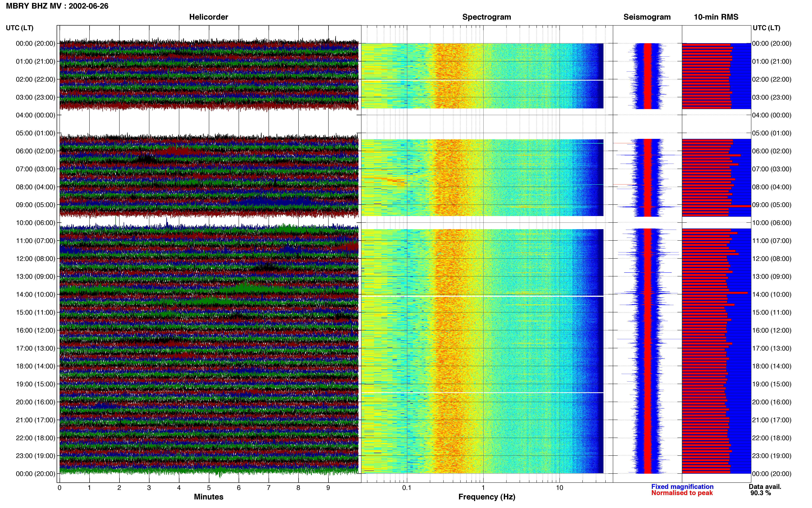Select the Spectrogram panel title
The image size is (812, 508).
tap(487, 17)
